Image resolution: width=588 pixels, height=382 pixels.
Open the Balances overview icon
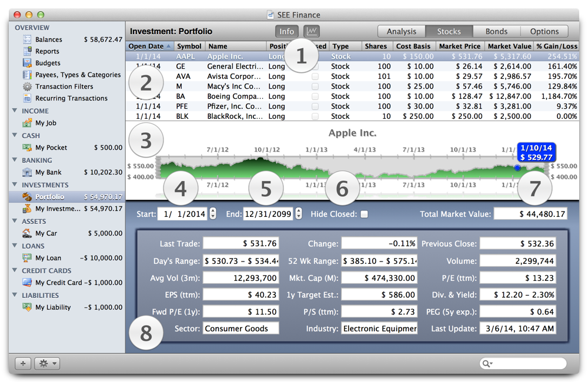27,39
